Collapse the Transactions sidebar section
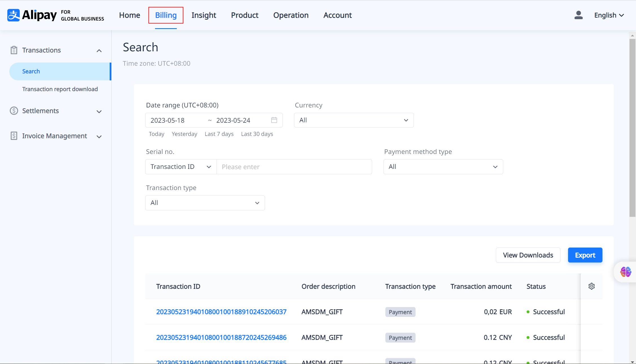636x364 pixels. (x=99, y=51)
